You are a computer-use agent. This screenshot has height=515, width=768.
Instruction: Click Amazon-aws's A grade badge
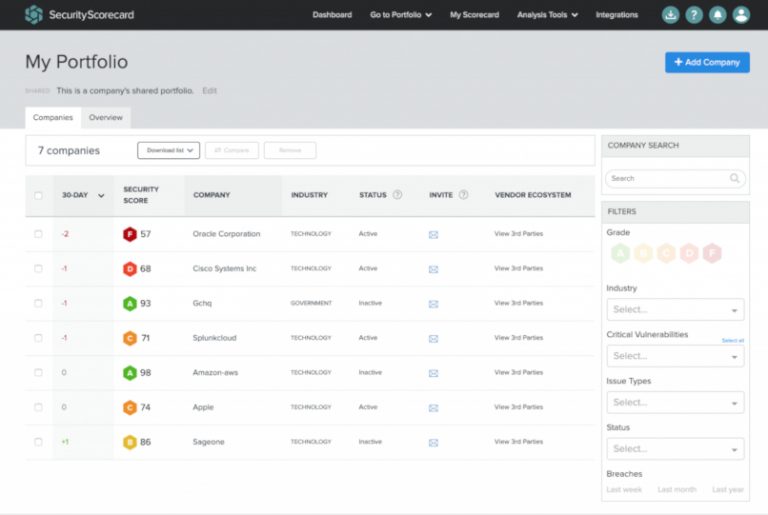point(130,373)
